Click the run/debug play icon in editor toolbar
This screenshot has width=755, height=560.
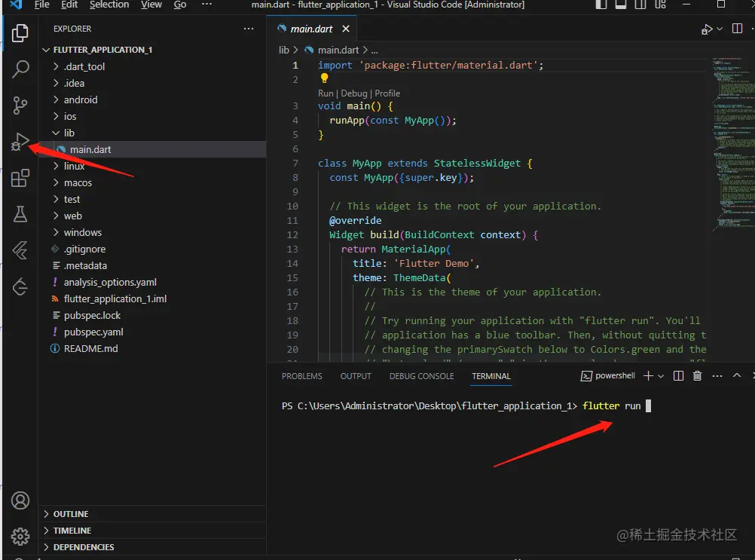tap(706, 29)
